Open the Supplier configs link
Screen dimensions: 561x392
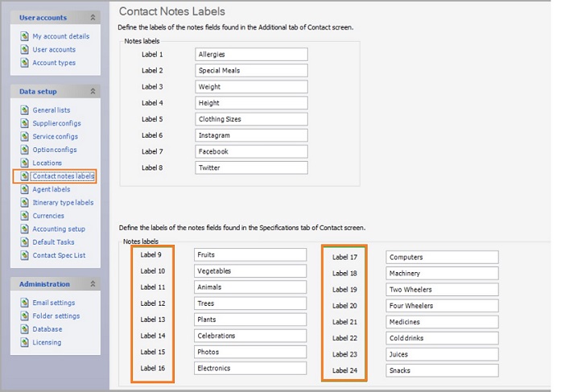(56, 123)
